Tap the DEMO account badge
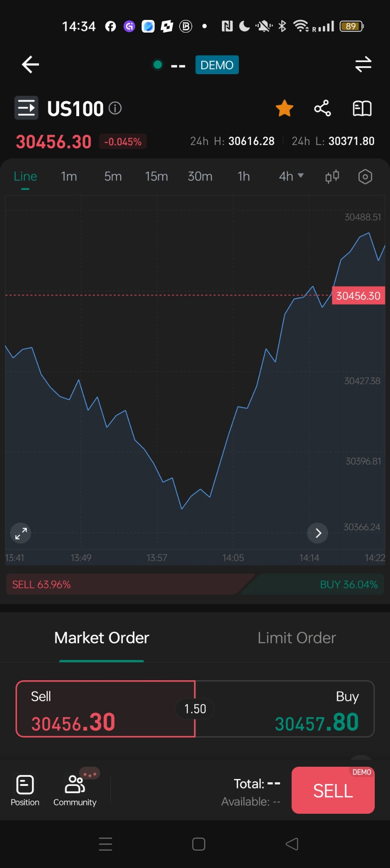The width and height of the screenshot is (390, 868). (x=217, y=65)
